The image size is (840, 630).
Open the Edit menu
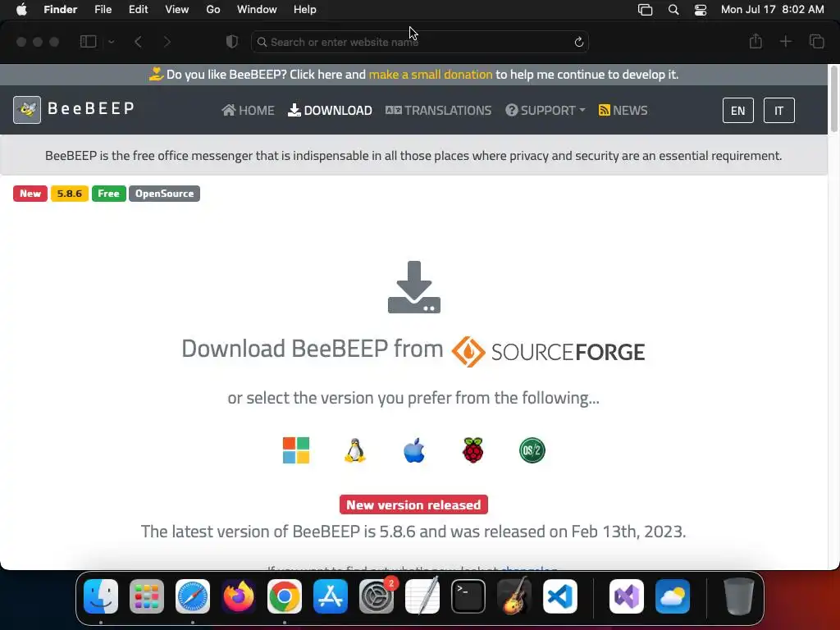click(138, 10)
